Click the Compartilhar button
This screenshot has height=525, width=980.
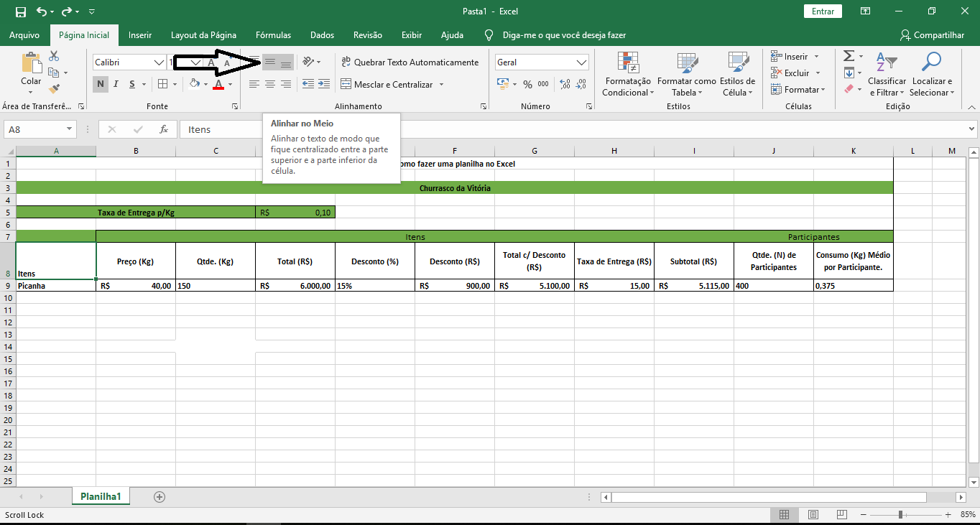tap(932, 34)
